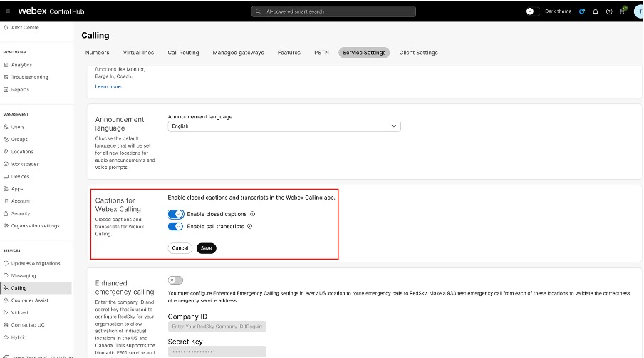Screen dimensions: 644x358
Task: Go to Devices in the sidebar
Action: pos(20,176)
